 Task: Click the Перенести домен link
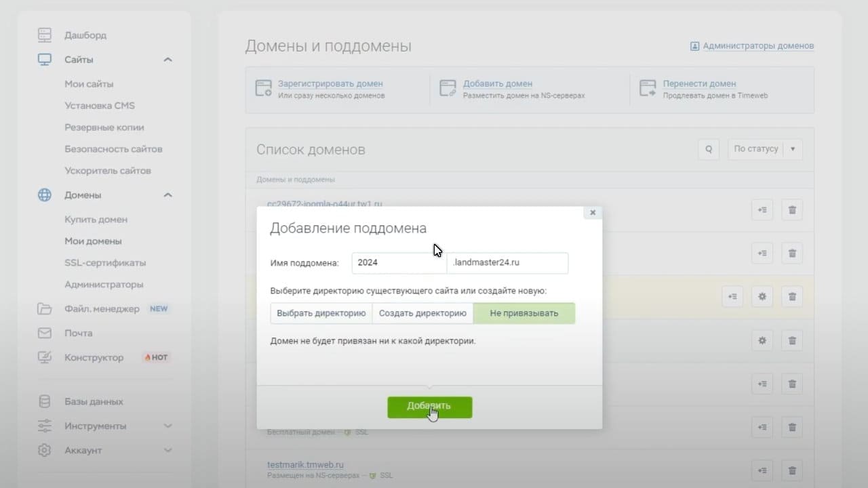click(699, 83)
